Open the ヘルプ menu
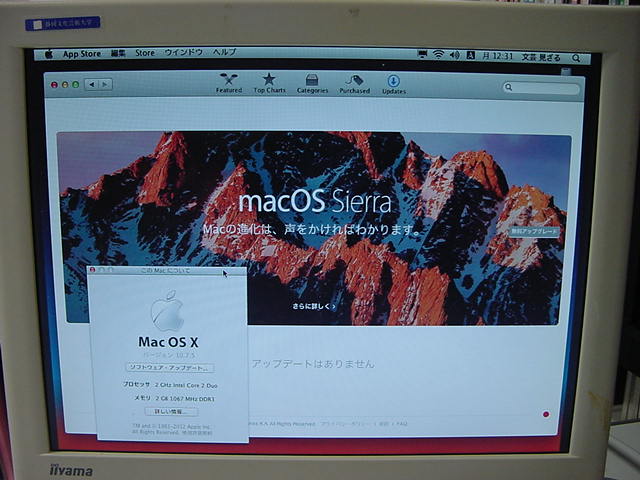The width and height of the screenshot is (640, 480). [224, 52]
